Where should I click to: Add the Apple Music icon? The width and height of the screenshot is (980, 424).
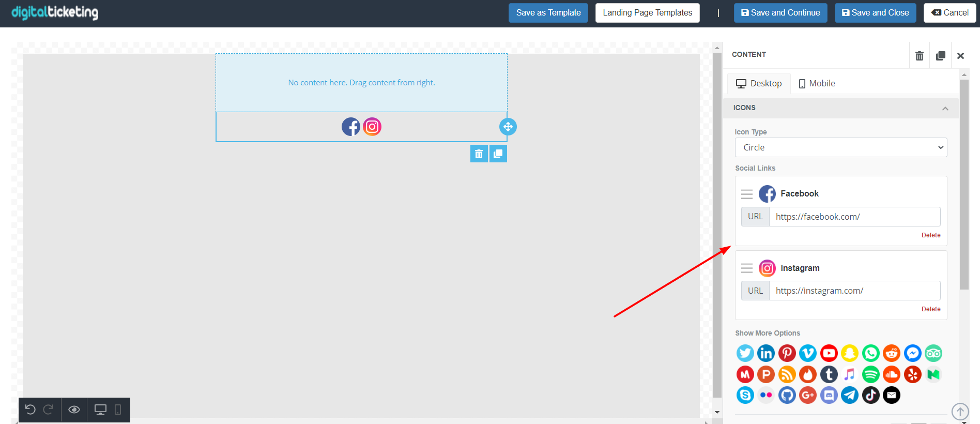[x=850, y=374]
